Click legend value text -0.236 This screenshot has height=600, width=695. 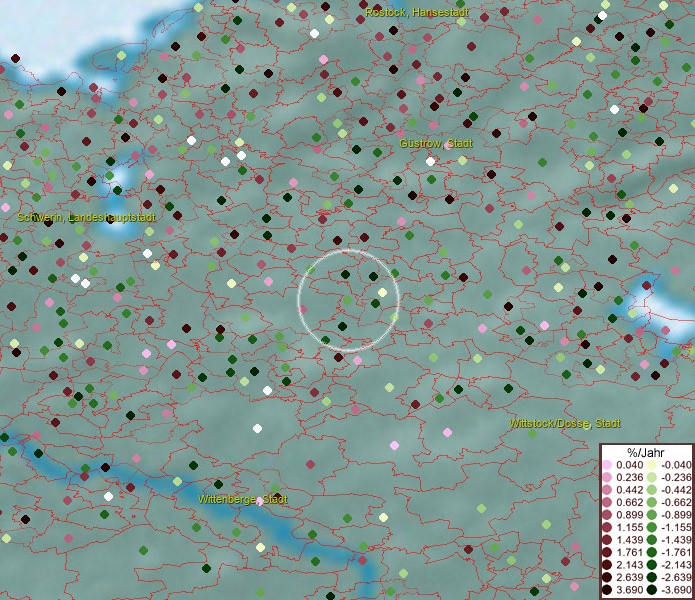tap(676, 477)
